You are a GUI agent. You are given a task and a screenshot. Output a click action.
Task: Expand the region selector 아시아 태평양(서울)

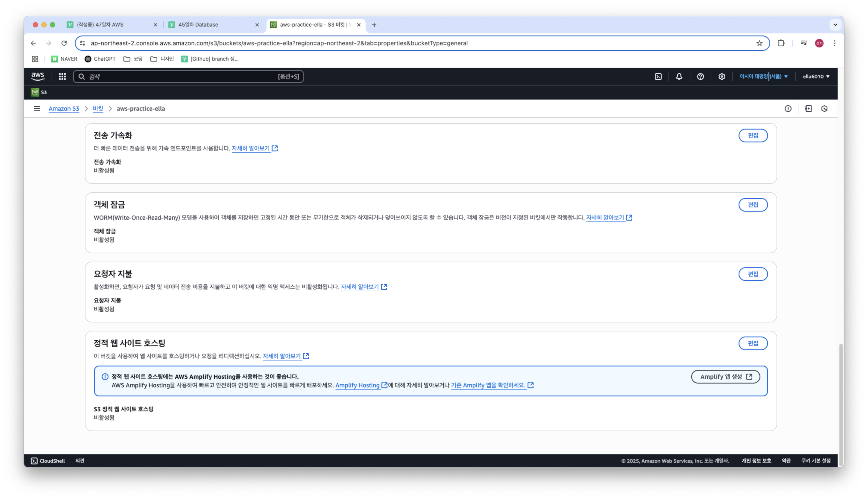pos(764,76)
